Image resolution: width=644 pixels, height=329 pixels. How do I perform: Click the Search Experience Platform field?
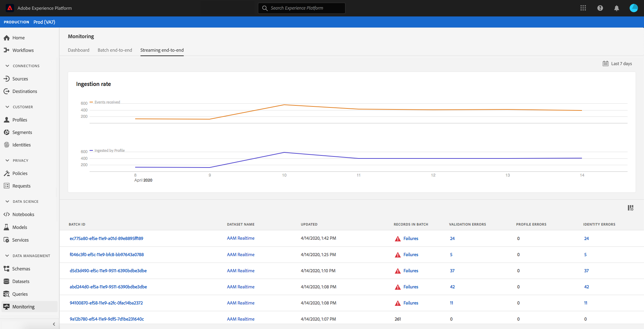302,8
